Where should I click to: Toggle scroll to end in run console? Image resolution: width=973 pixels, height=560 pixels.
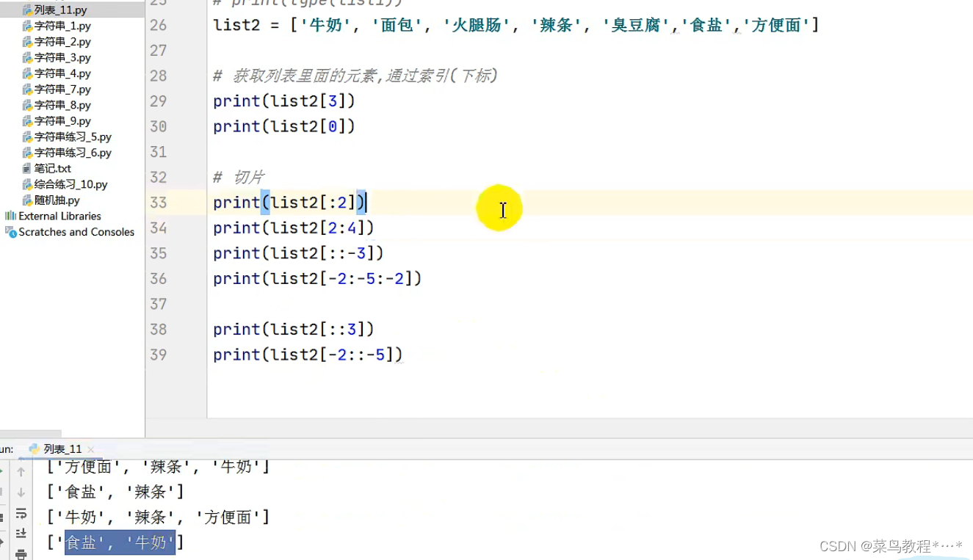click(21, 534)
